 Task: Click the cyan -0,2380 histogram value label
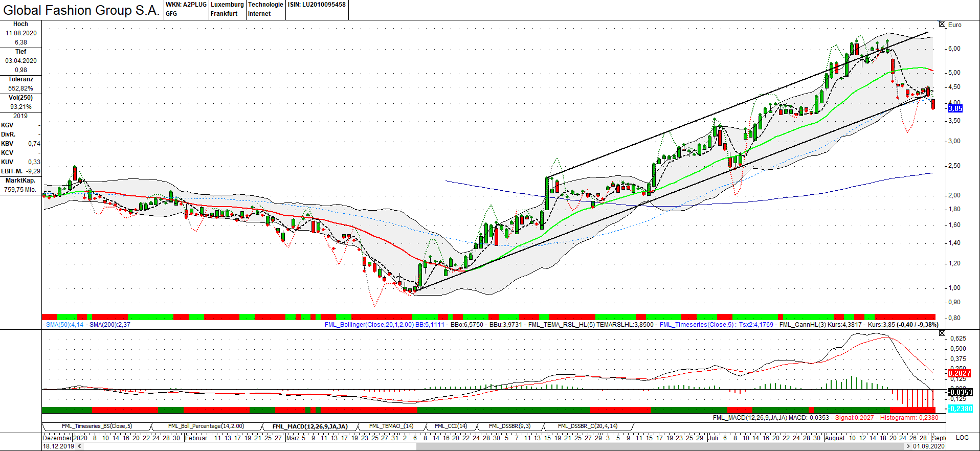click(x=960, y=409)
